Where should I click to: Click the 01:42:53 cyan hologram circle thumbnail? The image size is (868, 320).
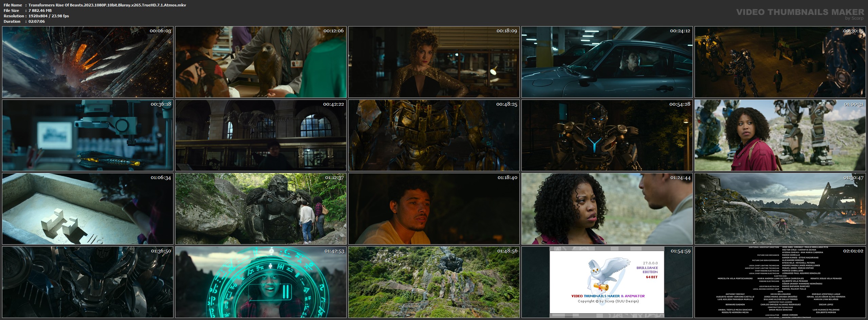[261, 282]
